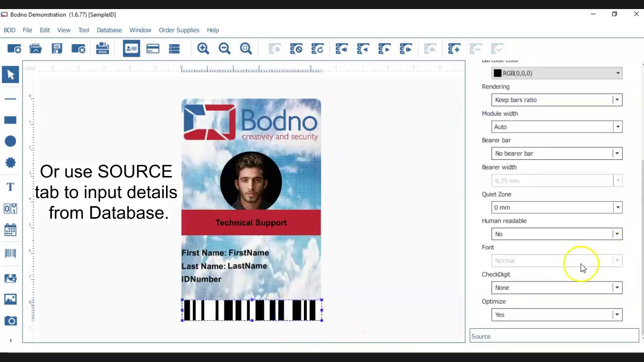Image resolution: width=644 pixels, height=362 pixels.
Task: Open the Edit menu
Action: [x=45, y=30]
